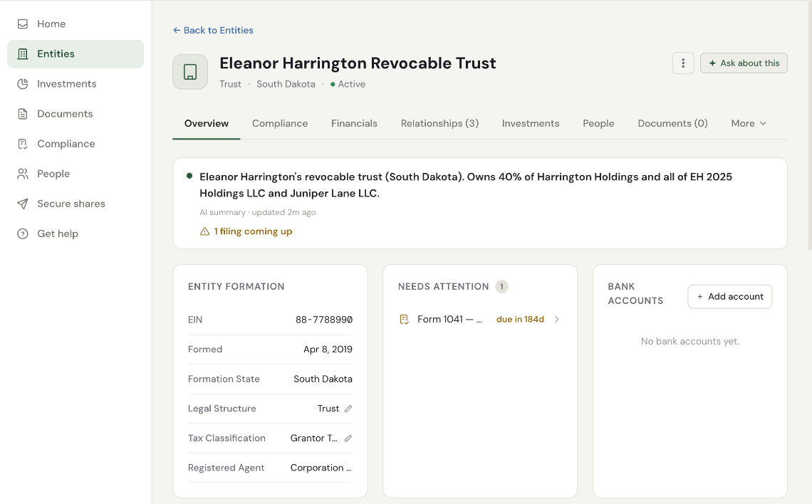Open Investments pie chart icon
Viewport: 812px width, 504px height.
pos(23,84)
